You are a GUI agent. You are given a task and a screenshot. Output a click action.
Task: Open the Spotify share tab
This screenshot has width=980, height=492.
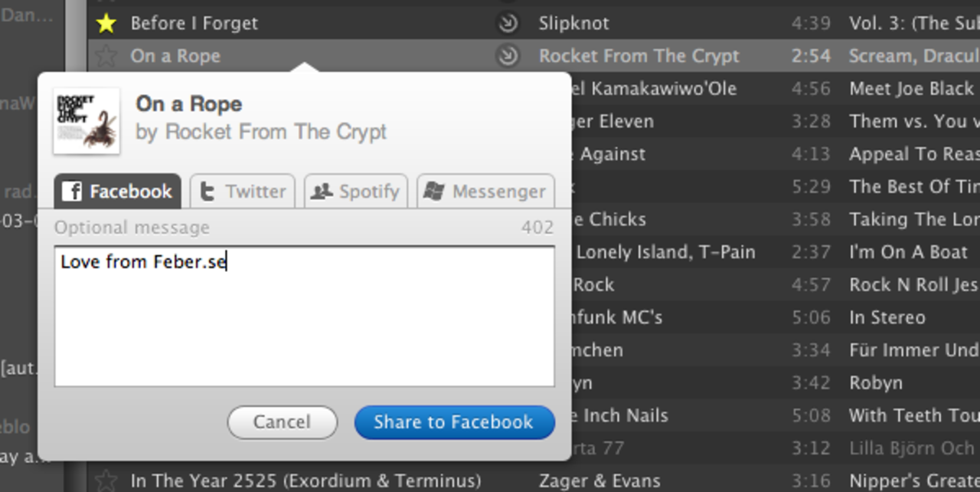pyautogui.click(x=355, y=192)
